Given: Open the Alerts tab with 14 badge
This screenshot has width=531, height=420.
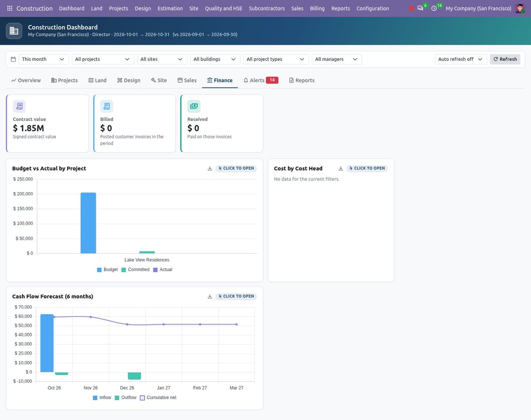Looking at the screenshot, I should point(261,81).
